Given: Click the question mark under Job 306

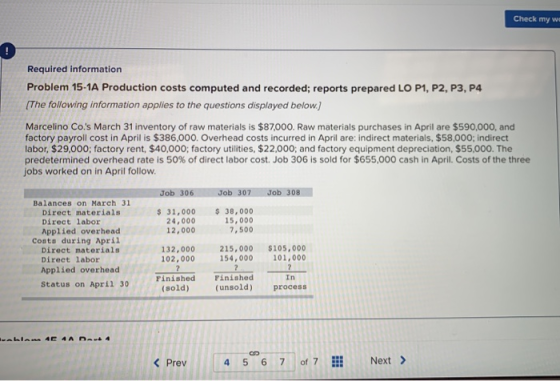Looking at the screenshot, I should click(178, 268).
